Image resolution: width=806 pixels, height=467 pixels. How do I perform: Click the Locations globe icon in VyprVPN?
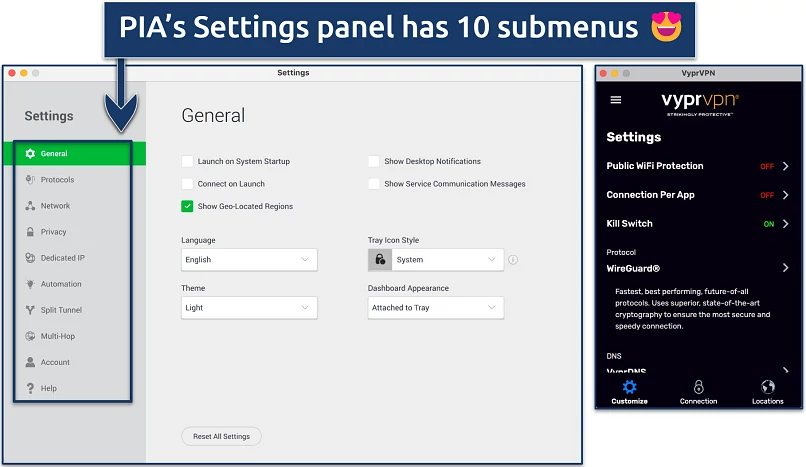coord(768,387)
